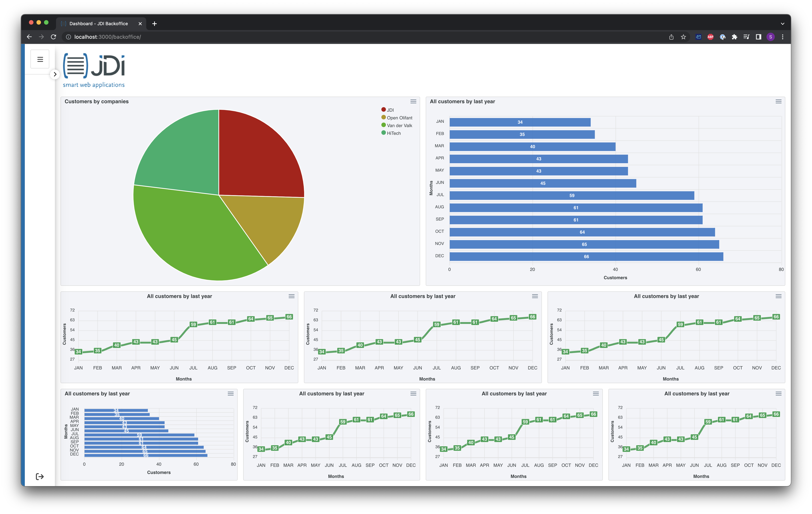Open chart menu of small bottom bar chart
This screenshot has width=812, height=514.
click(231, 394)
